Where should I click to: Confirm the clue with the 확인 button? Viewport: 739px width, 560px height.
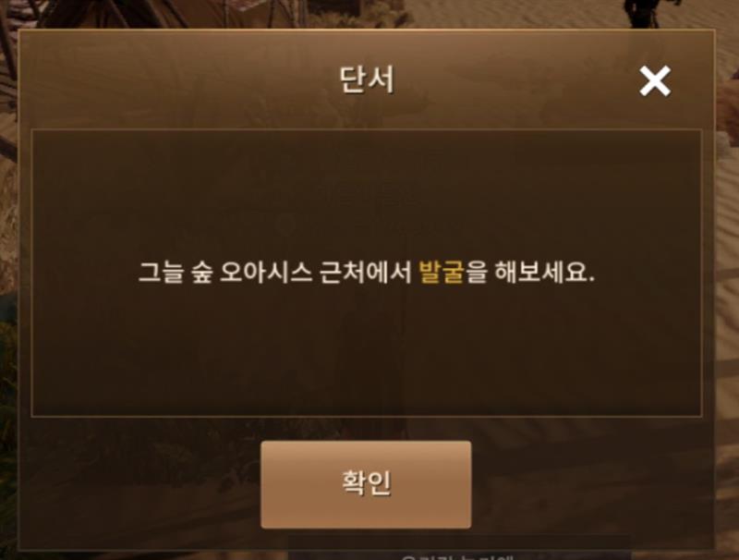tap(366, 484)
